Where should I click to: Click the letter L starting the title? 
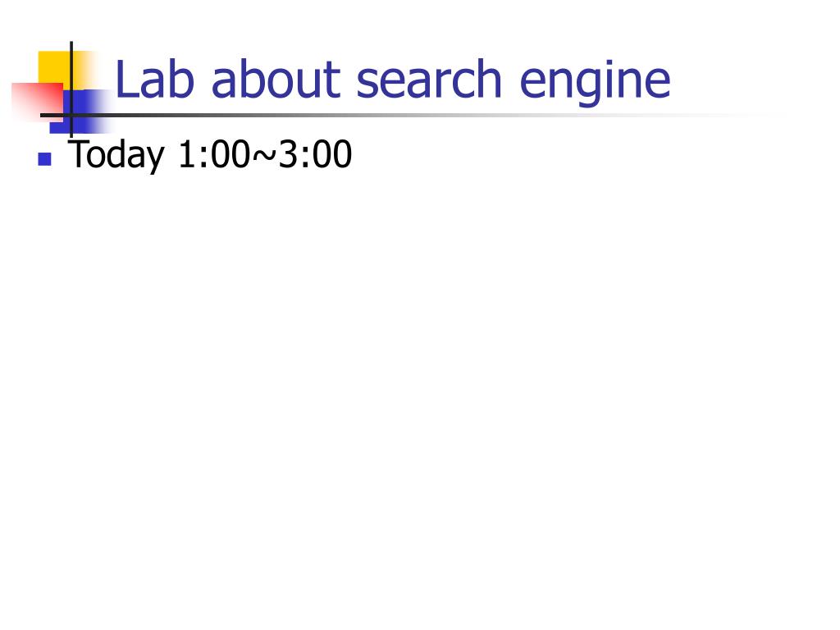click(x=126, y=79)
